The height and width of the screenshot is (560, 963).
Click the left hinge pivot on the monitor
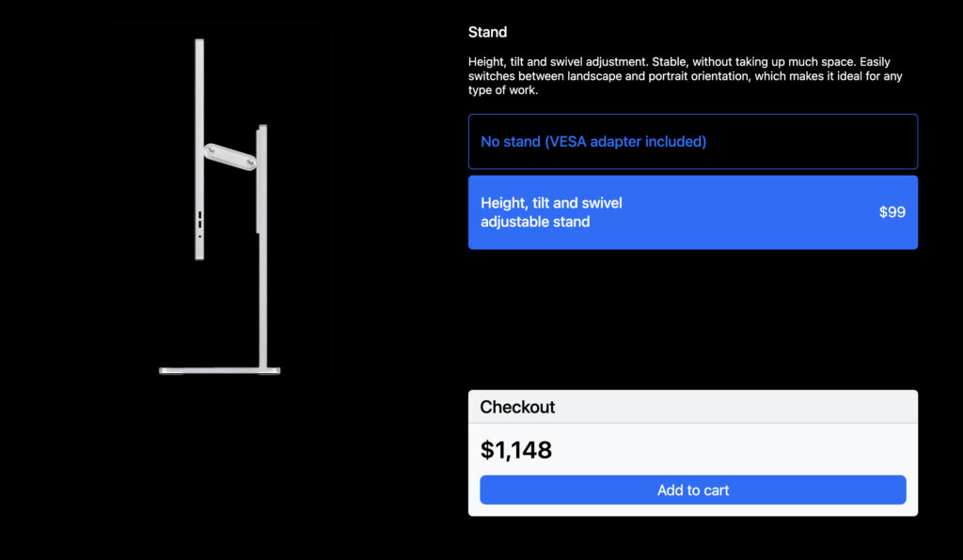211,150
